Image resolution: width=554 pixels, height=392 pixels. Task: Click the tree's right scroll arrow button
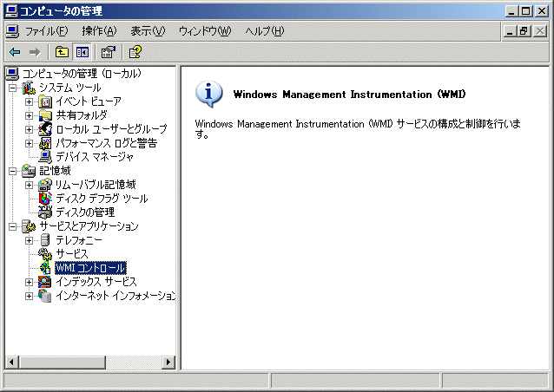pyautogui.click(x=168, y=362)
